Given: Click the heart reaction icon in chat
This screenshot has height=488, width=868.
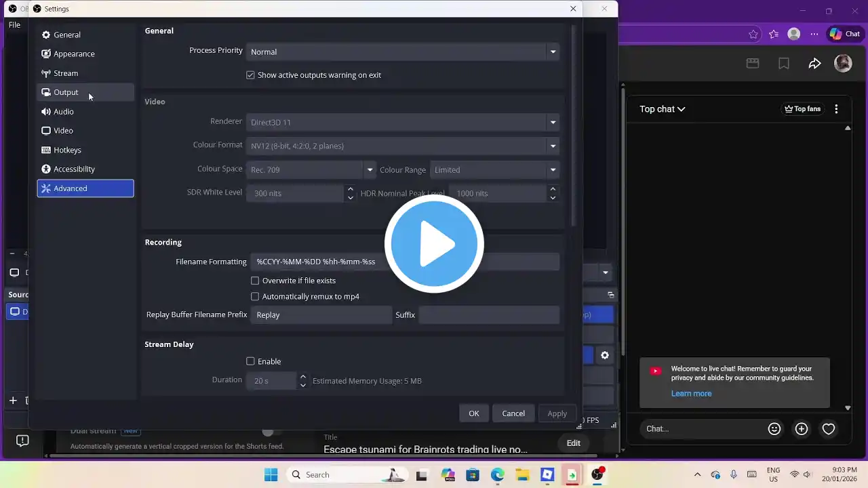Looking at the screenshot, I should pos(828,428).
